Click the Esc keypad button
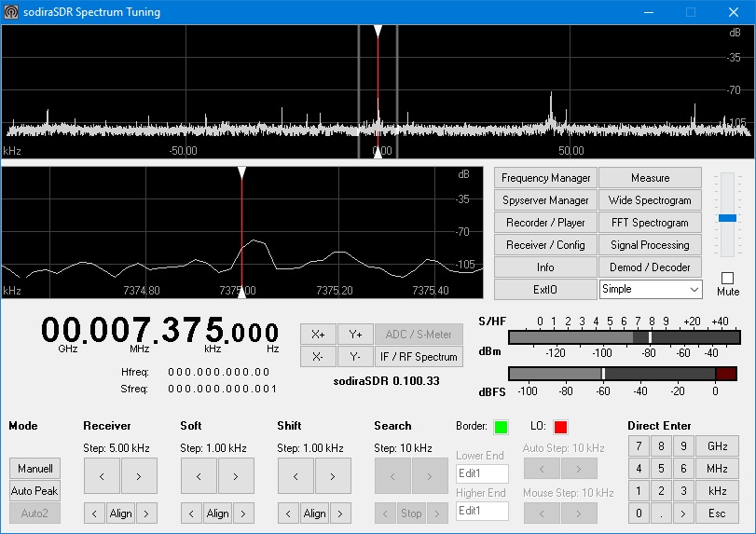This screenshot has height=534, width=756. point(718,513)
